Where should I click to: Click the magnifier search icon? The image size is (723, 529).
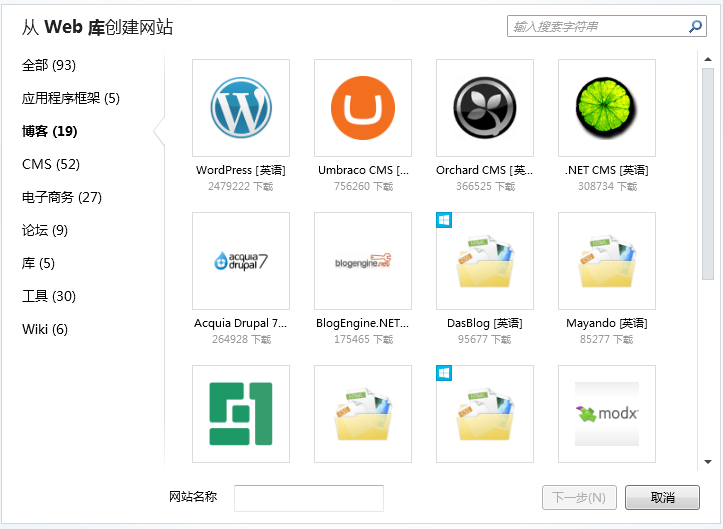point(697,26)
